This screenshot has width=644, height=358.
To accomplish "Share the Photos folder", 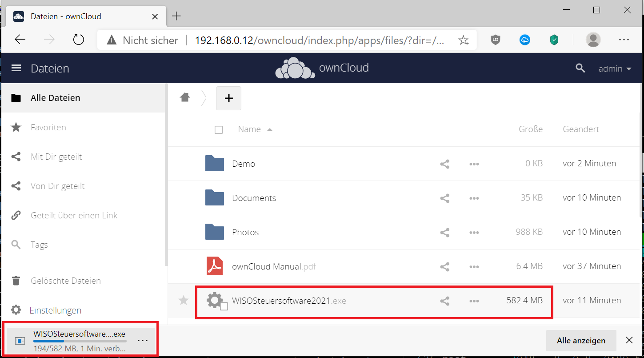I will 444,232.
